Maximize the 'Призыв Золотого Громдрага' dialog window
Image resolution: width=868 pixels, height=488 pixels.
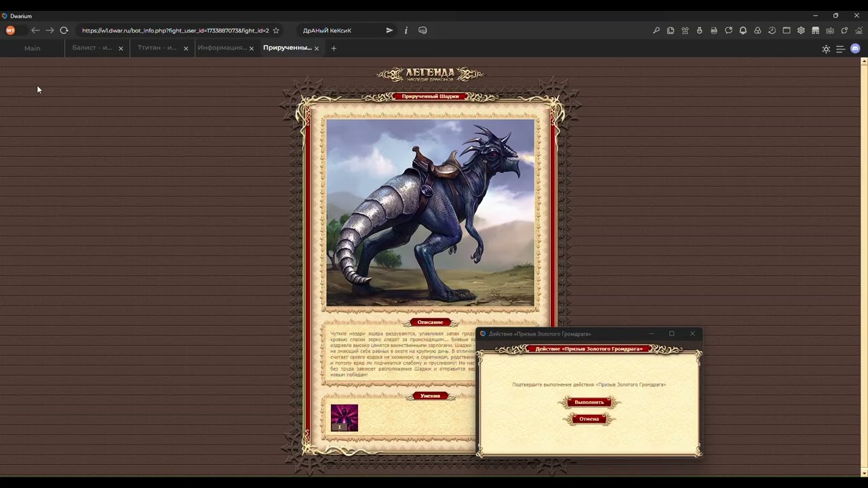[x=672, y=333]
